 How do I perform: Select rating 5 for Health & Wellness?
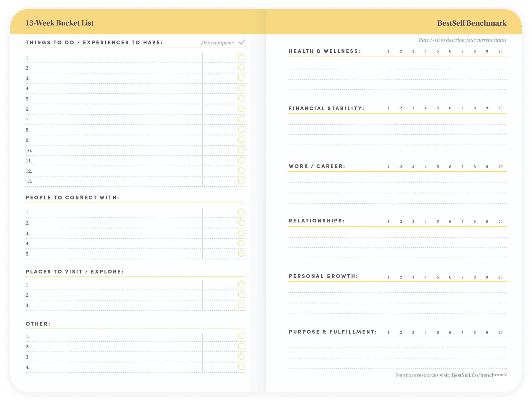click(x=438, y=51)
